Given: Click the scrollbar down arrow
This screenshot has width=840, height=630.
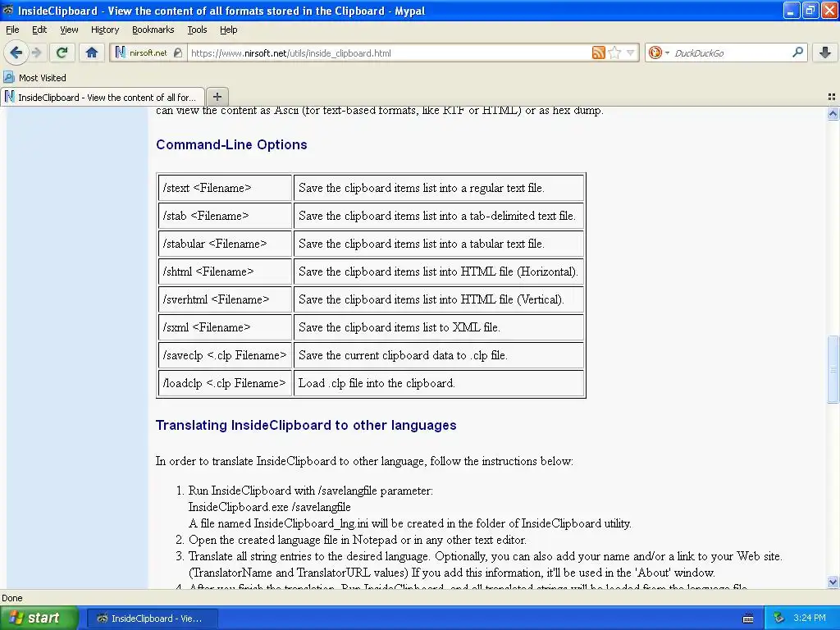Looking at the screenshot, I should [833, 582].
